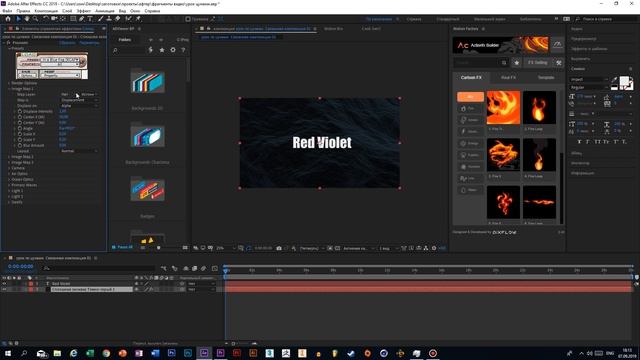Open the Эффект menu
This screenshot has width=640, height=360.
pos(84,11)
